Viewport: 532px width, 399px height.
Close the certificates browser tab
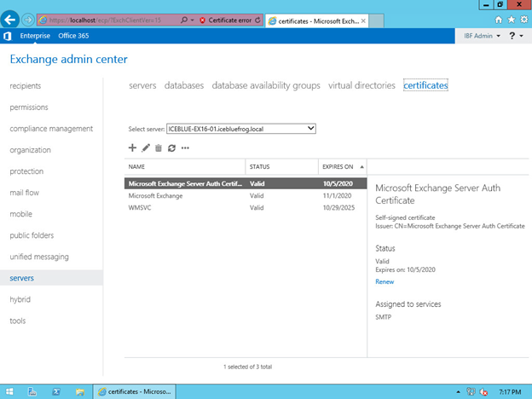tap(363, 20)
